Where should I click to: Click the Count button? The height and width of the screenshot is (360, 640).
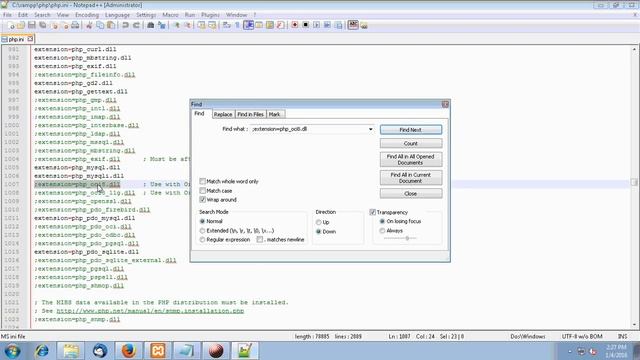click(411, 144)
